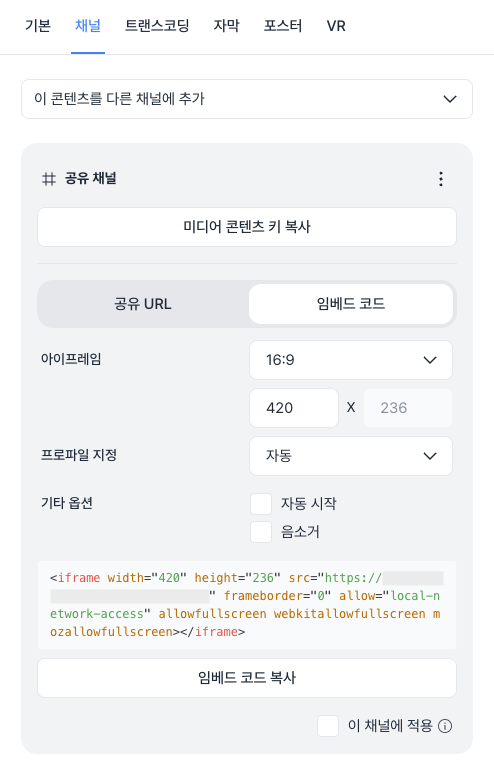The width and height of the screenshot is (494, 774).
Task: Open the 프로파일 지정 자동 dropdown
Action: pos(351,456)
